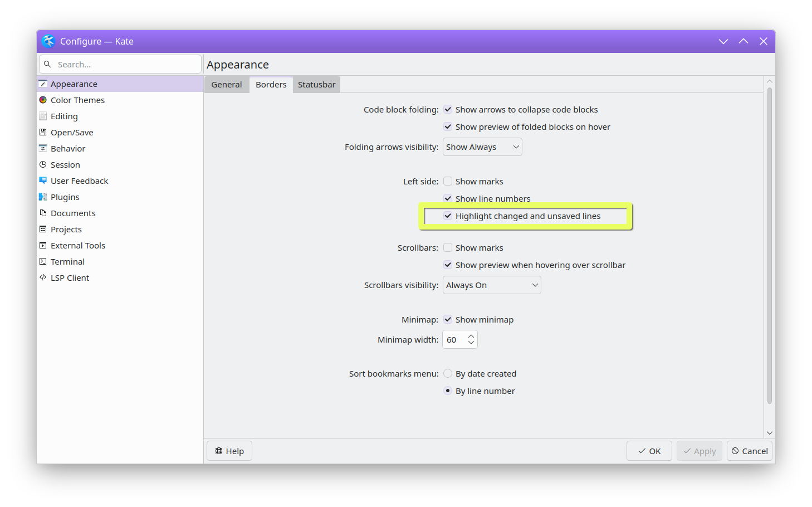Open Terminal settings page
This screenshot has height=507, width=812.
[120, 261]
